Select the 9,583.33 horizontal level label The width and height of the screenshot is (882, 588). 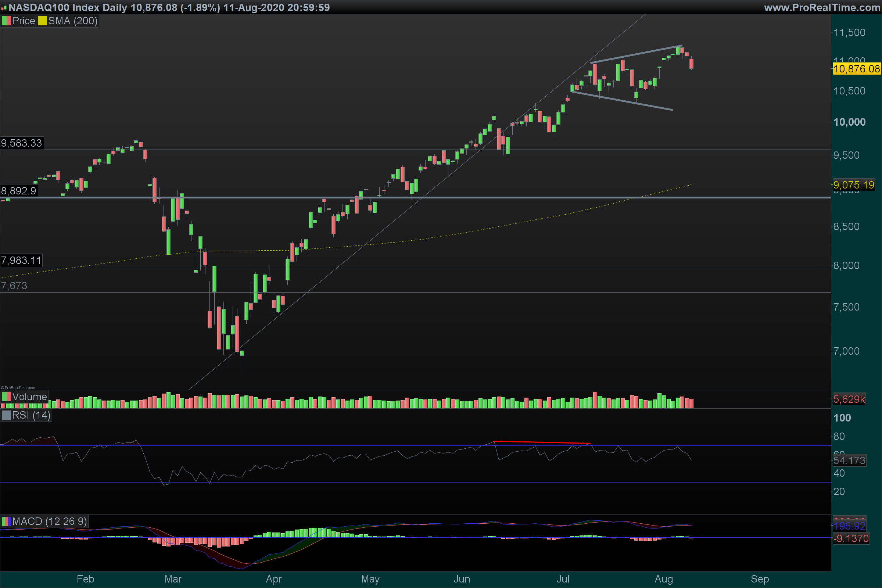[x=22, y=143]
